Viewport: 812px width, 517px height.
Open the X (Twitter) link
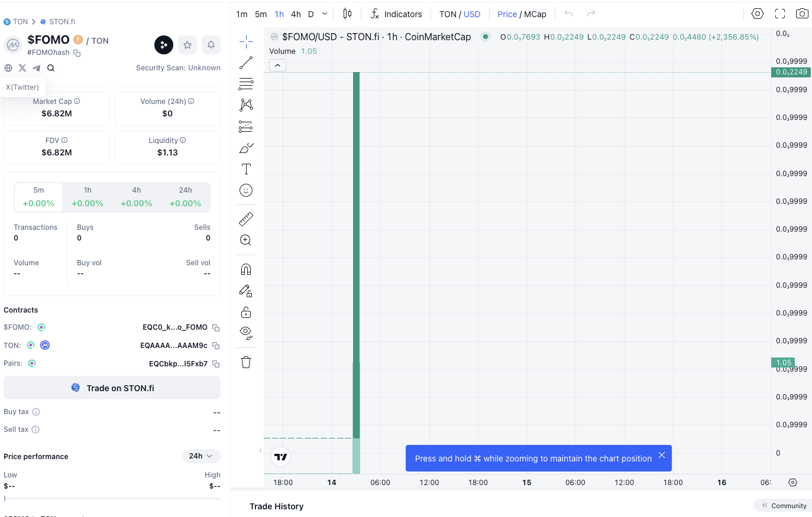(x=22, y=68)
